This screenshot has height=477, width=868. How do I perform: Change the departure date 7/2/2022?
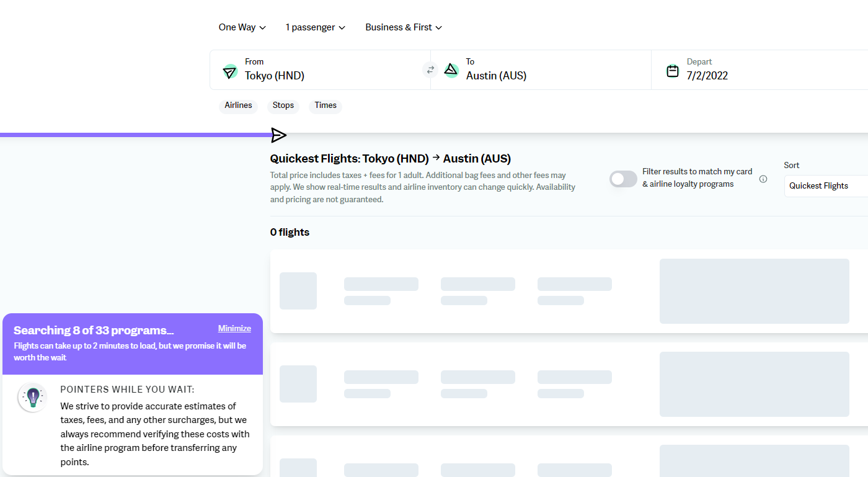point(707,76)
